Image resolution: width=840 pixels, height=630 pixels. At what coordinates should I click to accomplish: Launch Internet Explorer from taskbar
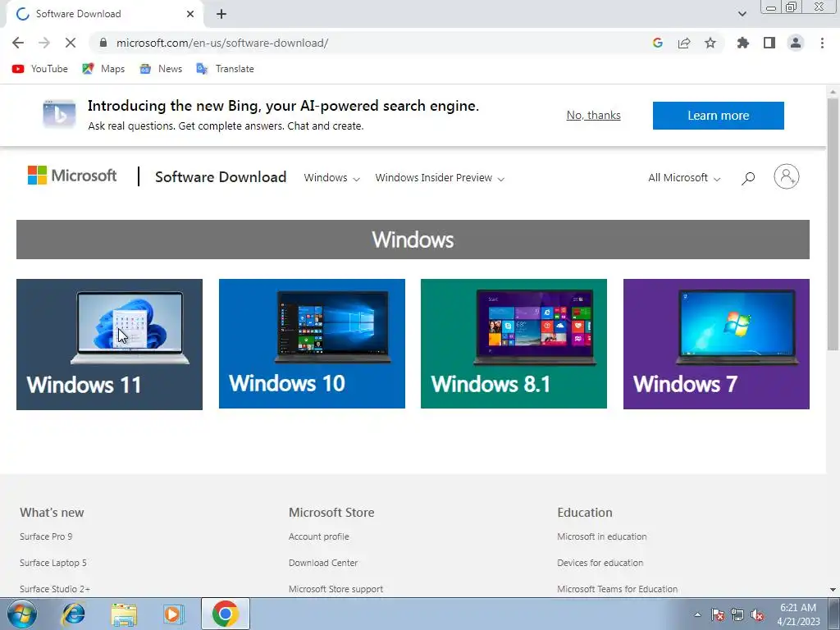[x=73, y=614]
